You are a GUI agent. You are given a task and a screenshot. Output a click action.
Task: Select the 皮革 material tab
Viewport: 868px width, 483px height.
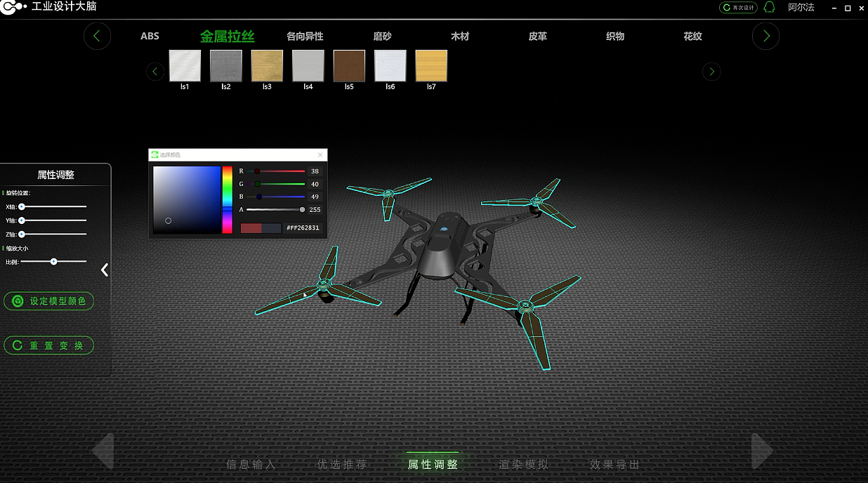(x=538, y=37)
